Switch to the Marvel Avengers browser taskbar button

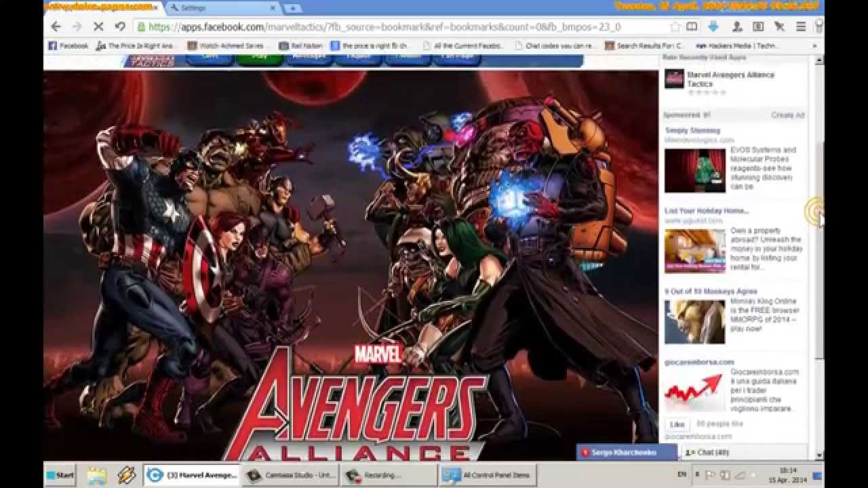(192, 475)
